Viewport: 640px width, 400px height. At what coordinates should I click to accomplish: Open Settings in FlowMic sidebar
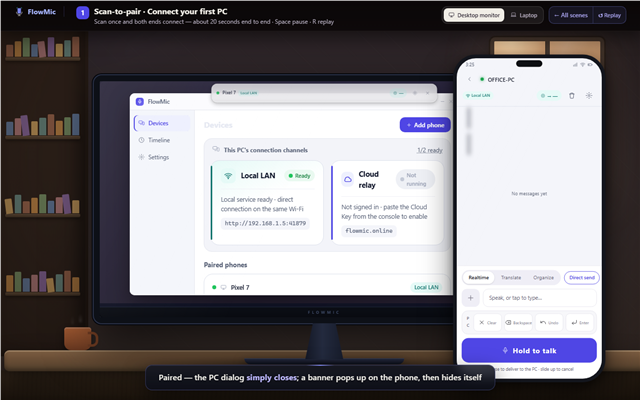[x=162, y=157]
